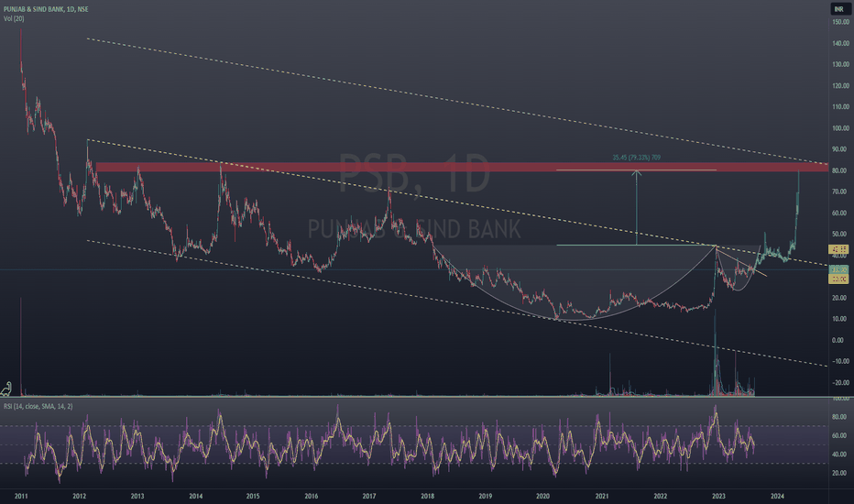
Task: Click the 2024 label on the time axis
Action: pos(777,497)
